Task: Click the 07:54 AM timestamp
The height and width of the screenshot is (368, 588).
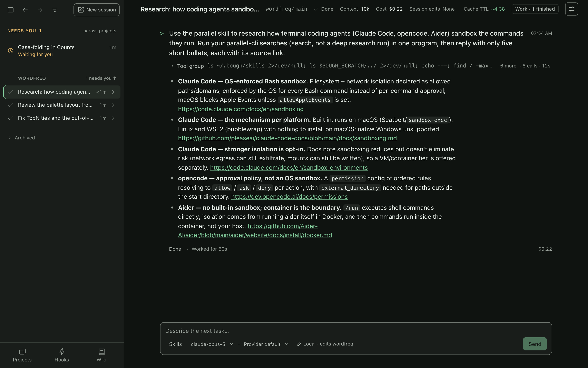Action: tap(541, 33)
